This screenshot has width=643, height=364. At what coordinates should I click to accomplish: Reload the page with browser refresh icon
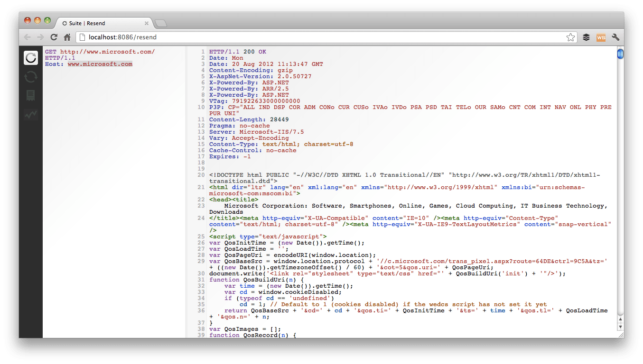coord(54,37)
